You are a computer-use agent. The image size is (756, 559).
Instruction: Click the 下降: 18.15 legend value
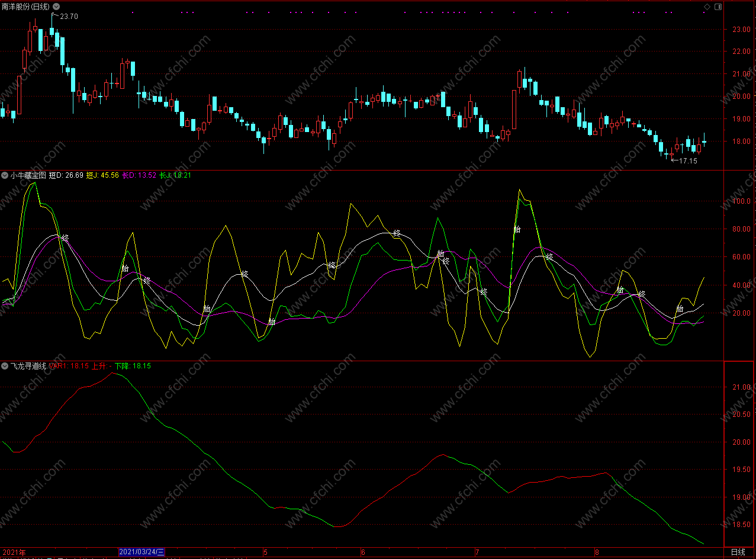133,366
